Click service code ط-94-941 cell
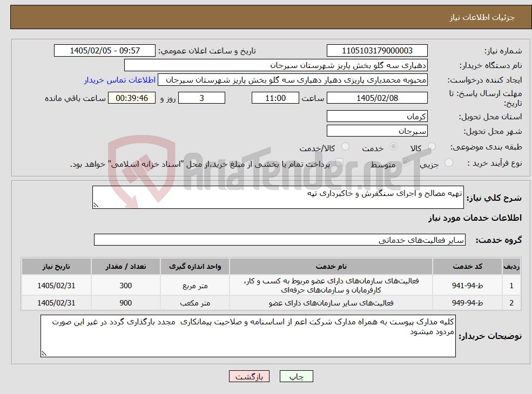 coord(467,286)
